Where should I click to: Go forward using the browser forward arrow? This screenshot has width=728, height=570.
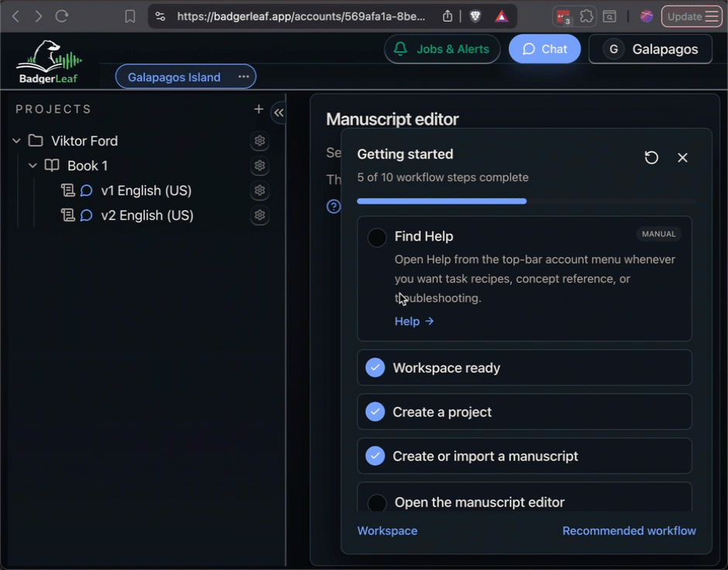(x=39, y=16)
